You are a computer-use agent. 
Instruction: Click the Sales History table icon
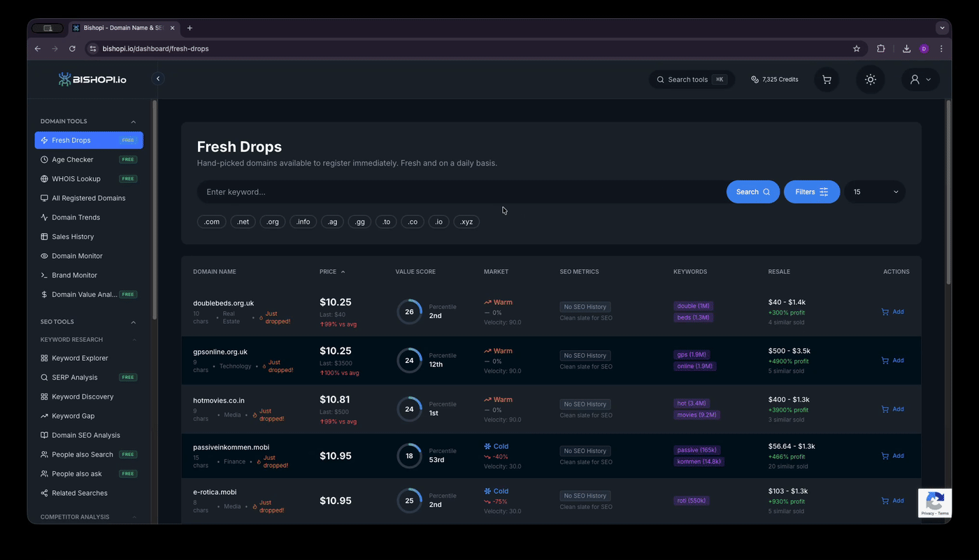click(43, 236)
